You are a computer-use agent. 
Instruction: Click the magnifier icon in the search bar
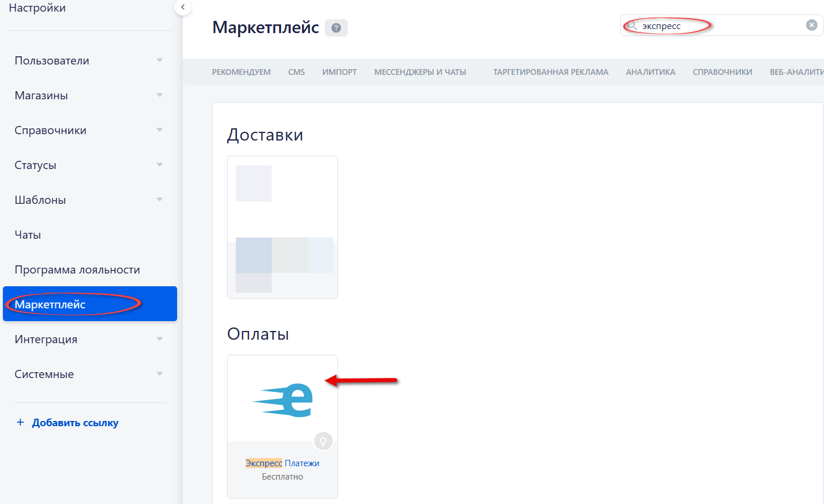pos(631,25)
